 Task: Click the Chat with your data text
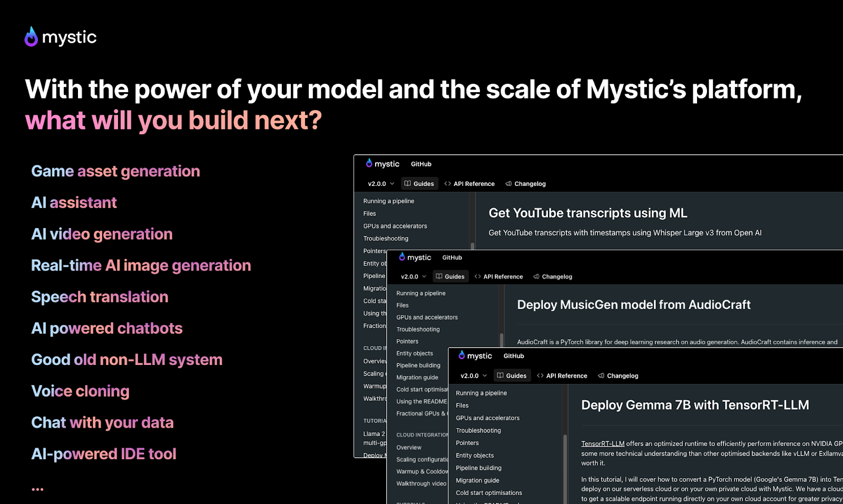point(102,423)
